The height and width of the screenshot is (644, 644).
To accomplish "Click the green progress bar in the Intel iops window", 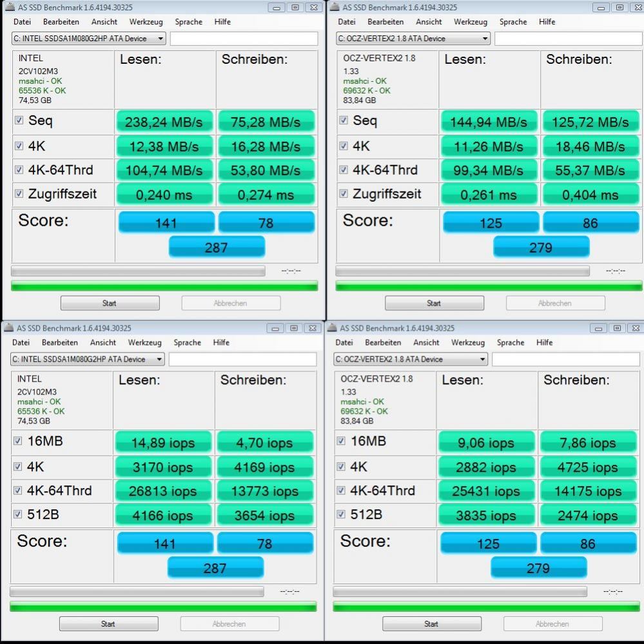I will [x=163, y=607].
